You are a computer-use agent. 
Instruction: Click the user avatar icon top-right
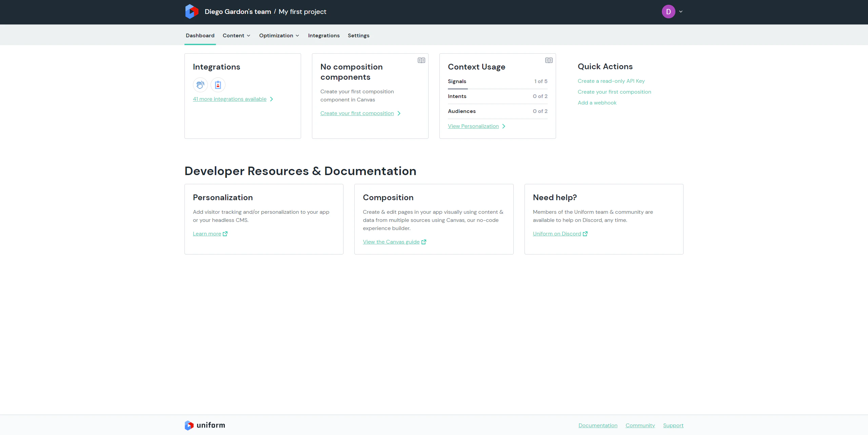click(x=669, y=12)
